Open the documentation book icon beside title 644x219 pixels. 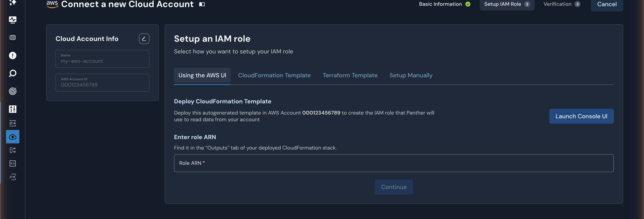tap(202, 4)
